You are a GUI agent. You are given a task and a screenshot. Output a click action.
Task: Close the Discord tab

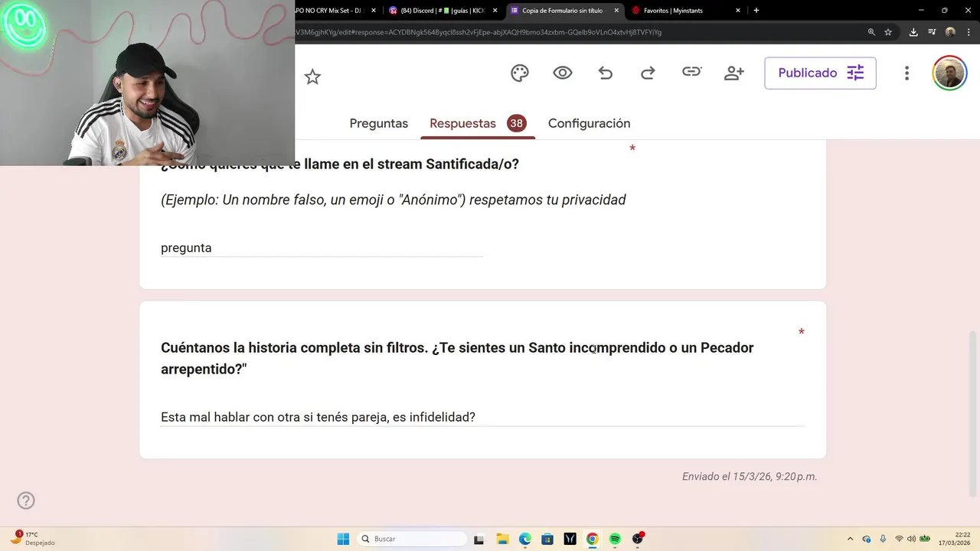pyautogui.click(x=495, y=11)
